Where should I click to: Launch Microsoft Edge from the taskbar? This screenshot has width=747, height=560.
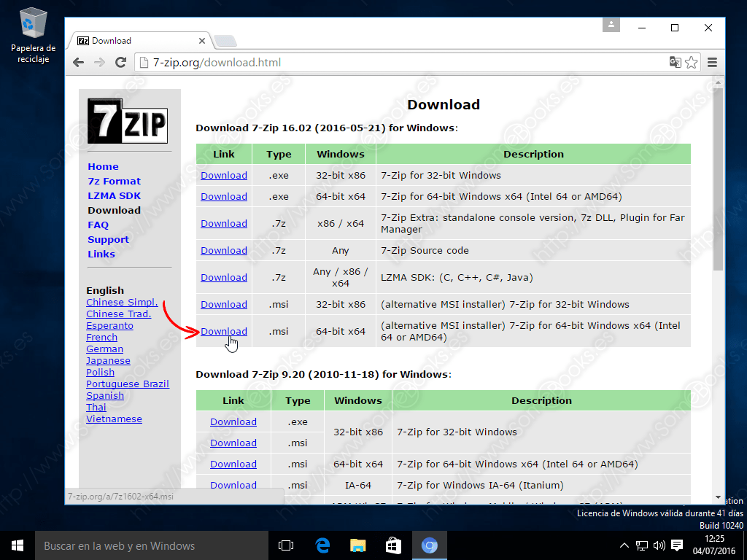[x=321, y=545]
